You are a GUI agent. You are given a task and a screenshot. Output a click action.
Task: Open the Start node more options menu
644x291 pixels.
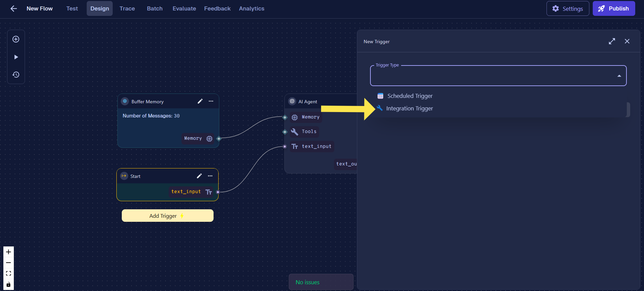[210, 176]
